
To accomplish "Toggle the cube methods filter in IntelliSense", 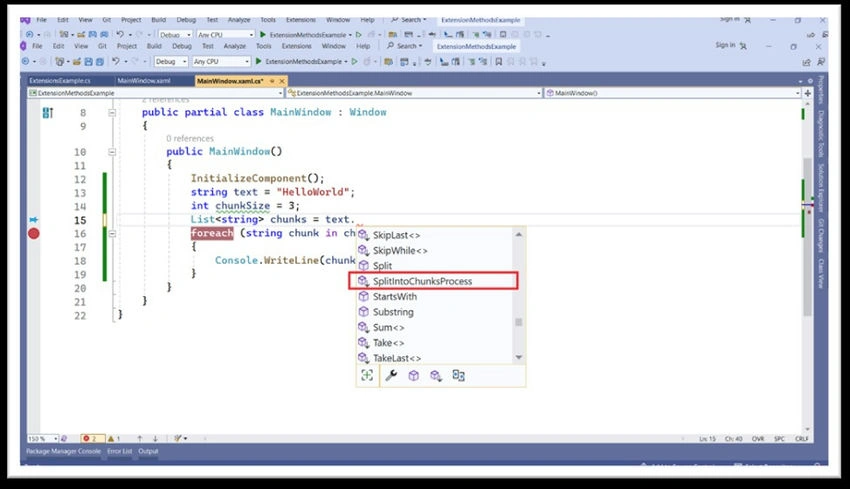I will click(x=414, y=375).
